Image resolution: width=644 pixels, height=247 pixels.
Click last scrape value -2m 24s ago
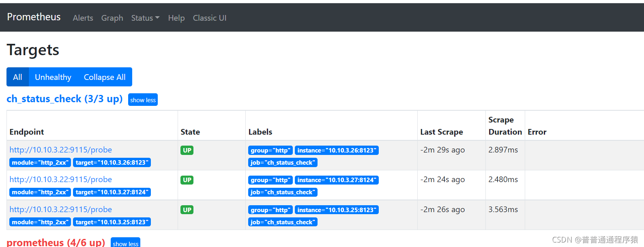[442, 179]
